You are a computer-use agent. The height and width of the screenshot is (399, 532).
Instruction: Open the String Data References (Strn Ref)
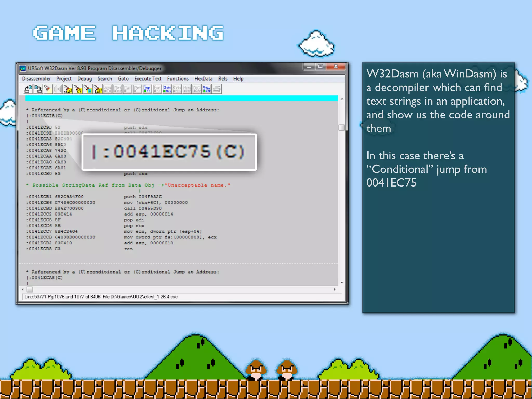tap(207, 89)
